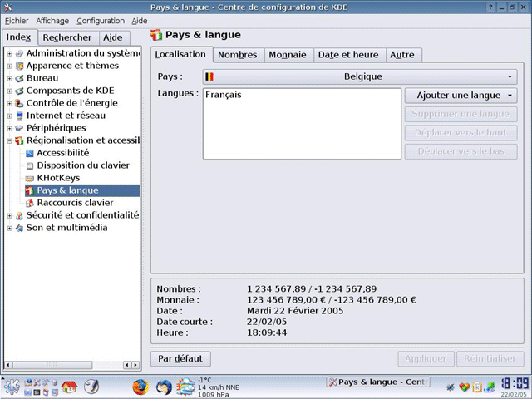Click the Périphériques category icon
This screenshot has width=532, height=399.
coord(20,128)
